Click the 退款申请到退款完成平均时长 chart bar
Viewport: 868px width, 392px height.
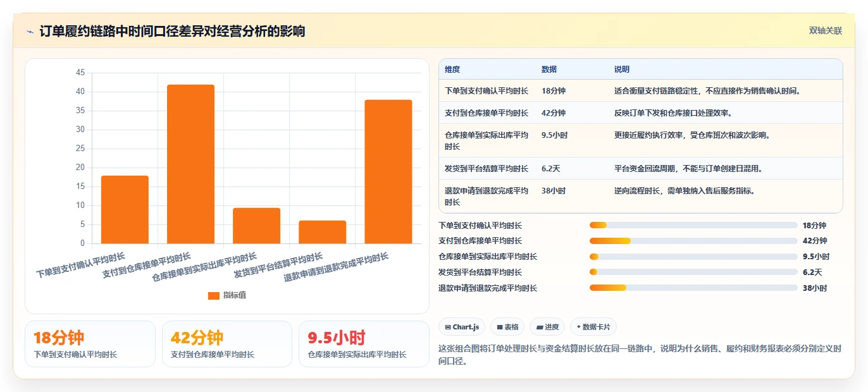(388, 171)
